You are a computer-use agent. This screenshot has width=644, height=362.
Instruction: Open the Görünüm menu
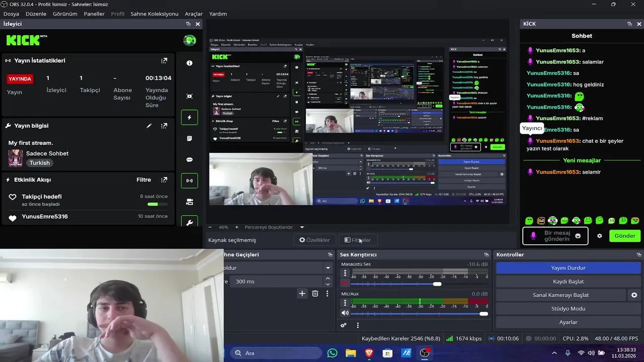[65, 14]
